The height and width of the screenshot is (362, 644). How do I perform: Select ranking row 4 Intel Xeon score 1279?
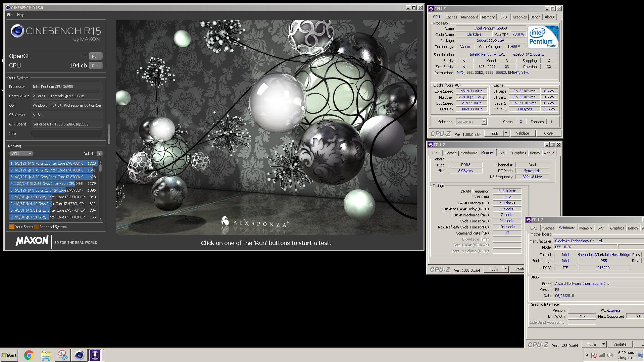pyautogui.click(x=53, y=184)
